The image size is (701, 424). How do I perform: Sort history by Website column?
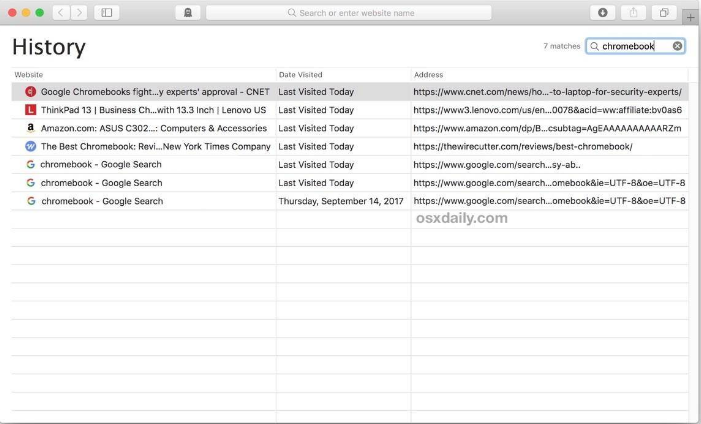pyautogui.click(x=140, y=75)
